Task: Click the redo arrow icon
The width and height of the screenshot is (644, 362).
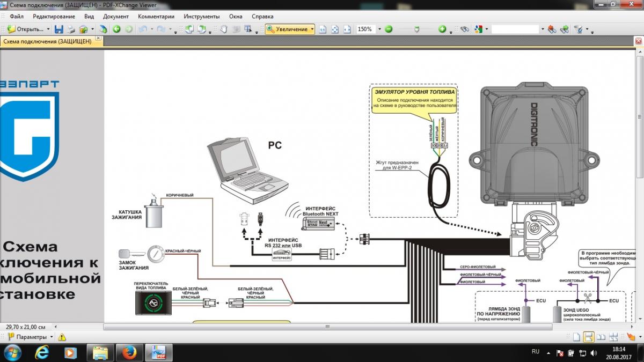Action: (x=161, y=29)
